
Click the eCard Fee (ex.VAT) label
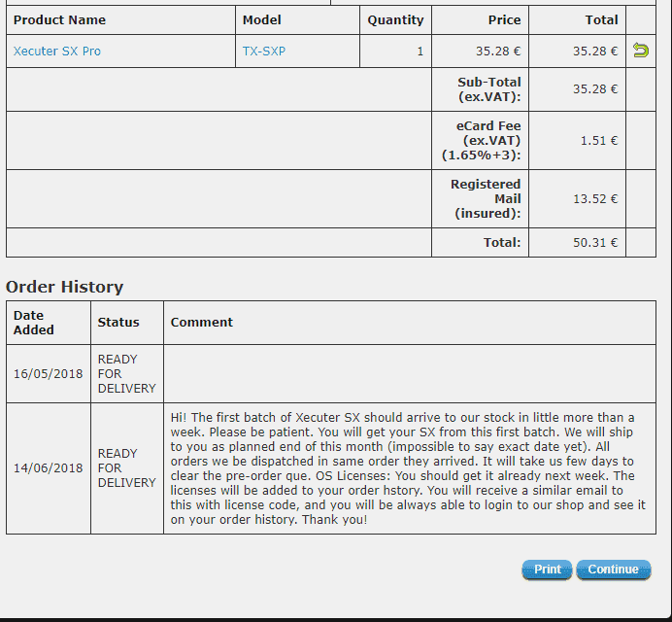[482, 140]
